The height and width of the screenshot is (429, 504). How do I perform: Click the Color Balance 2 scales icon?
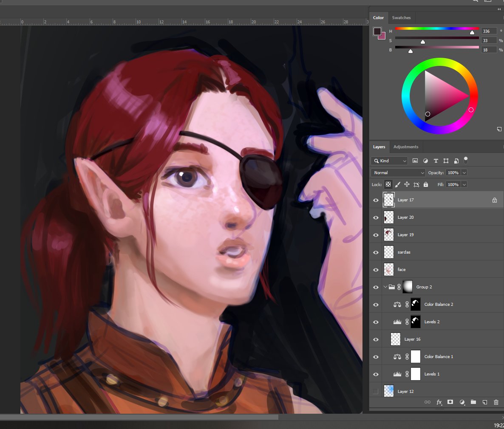(x=397, y=304)
